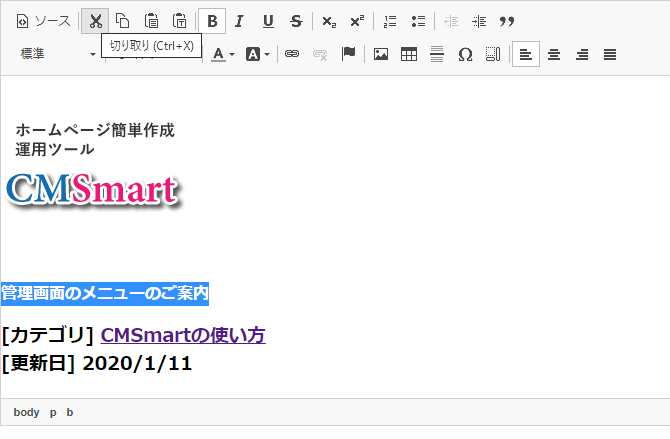
Task: Click the Paste as plain text icon
Action: coord(179,21)
